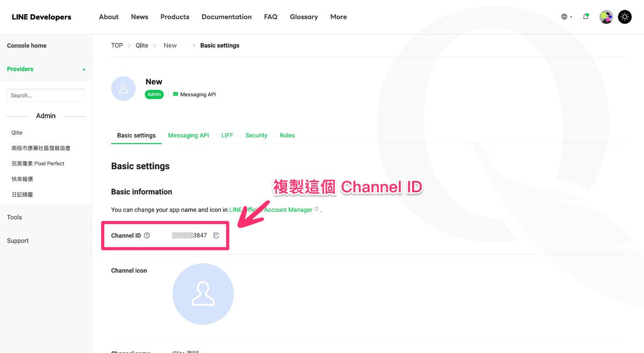The height and width of the screenshot is (353, 644).
Task: Click the New channel avatar icon
Action: (123, 89)
